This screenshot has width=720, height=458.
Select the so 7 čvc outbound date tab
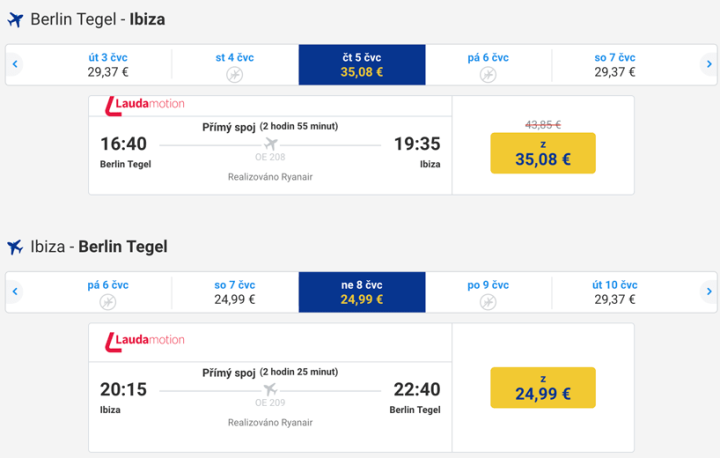614,65
